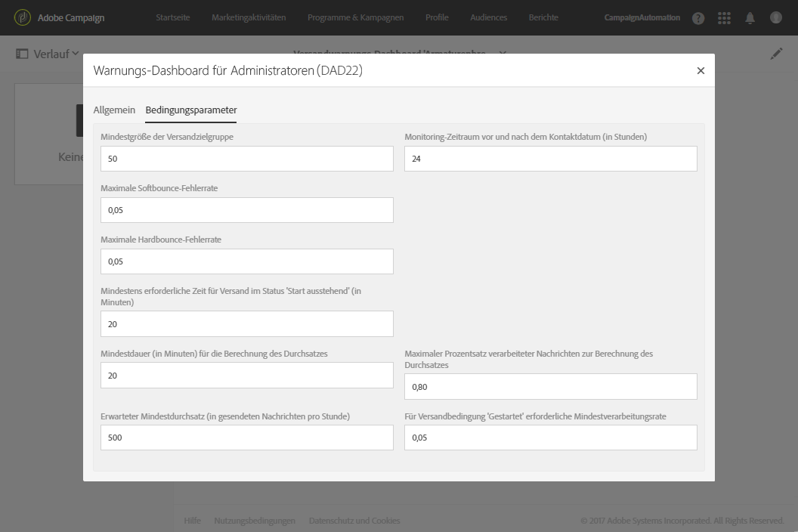
Task: Click the pencil edit icon
Action: coord(776,54)
